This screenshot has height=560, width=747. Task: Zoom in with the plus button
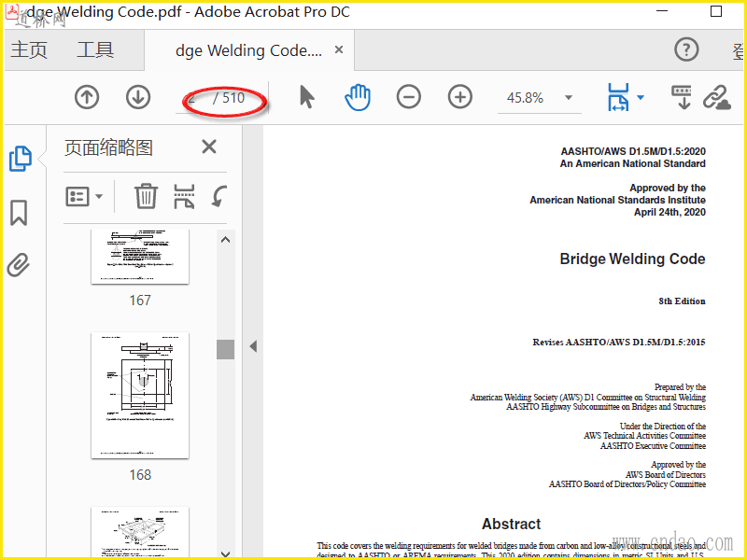460,97
